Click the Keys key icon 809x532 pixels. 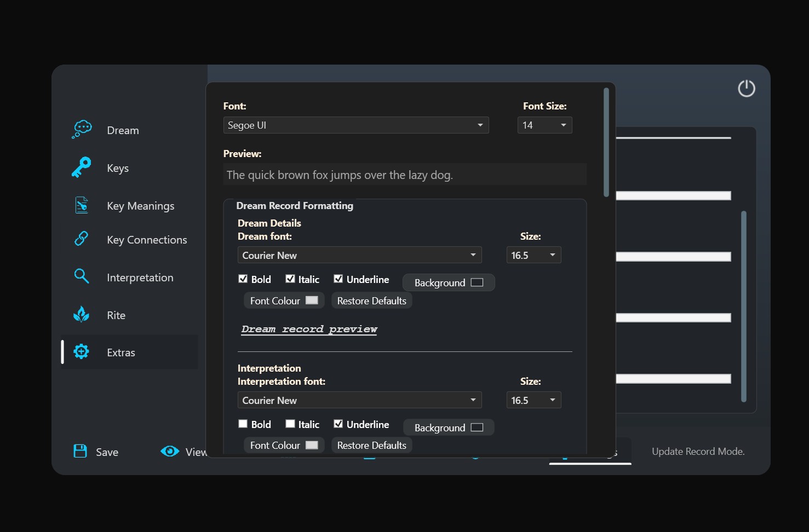point(82,167)
